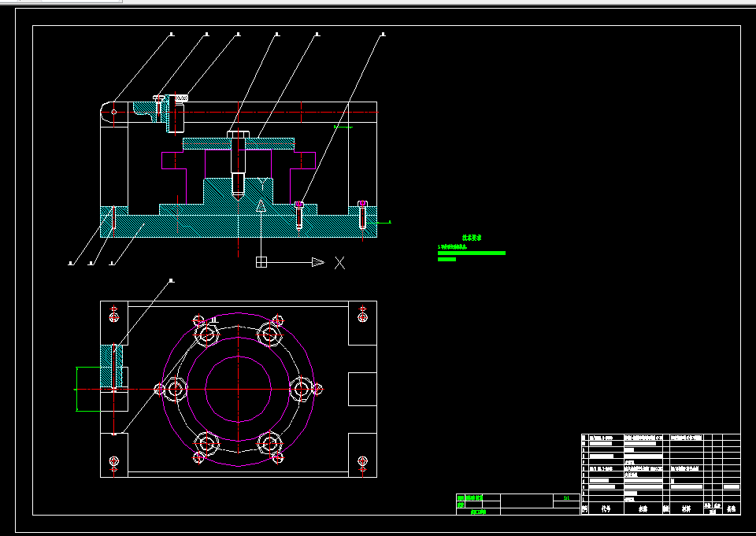
Task: Select the 代号 header cell in parts list
Action: click(x=606, y=509)
